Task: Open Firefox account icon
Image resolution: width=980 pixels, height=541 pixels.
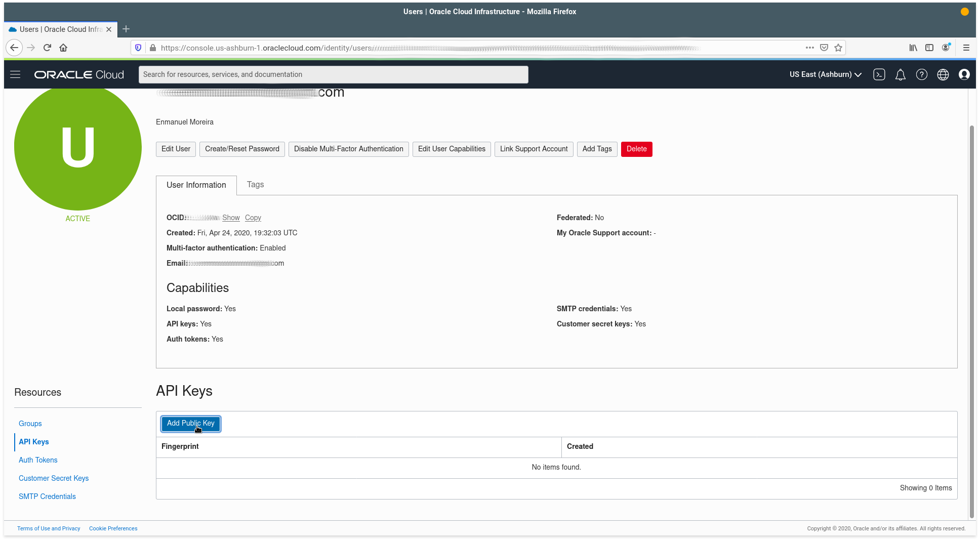Action: coord(946,48)
